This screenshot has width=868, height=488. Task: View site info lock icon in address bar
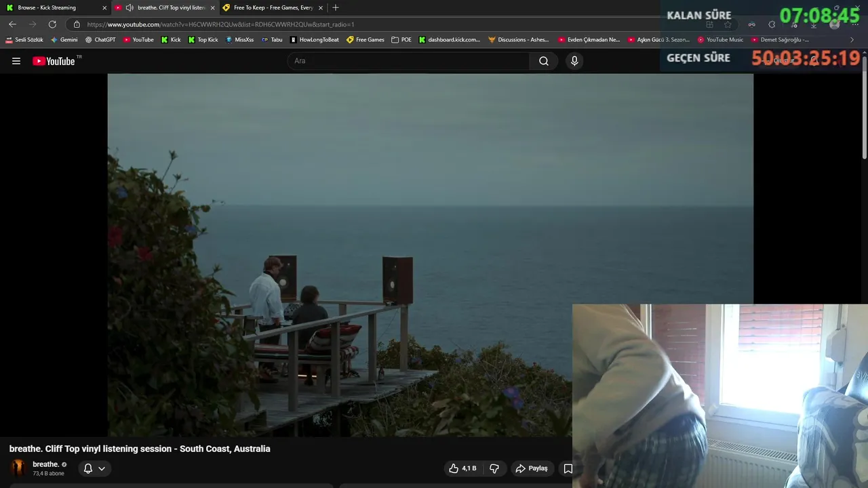click(x=77, y=24)
